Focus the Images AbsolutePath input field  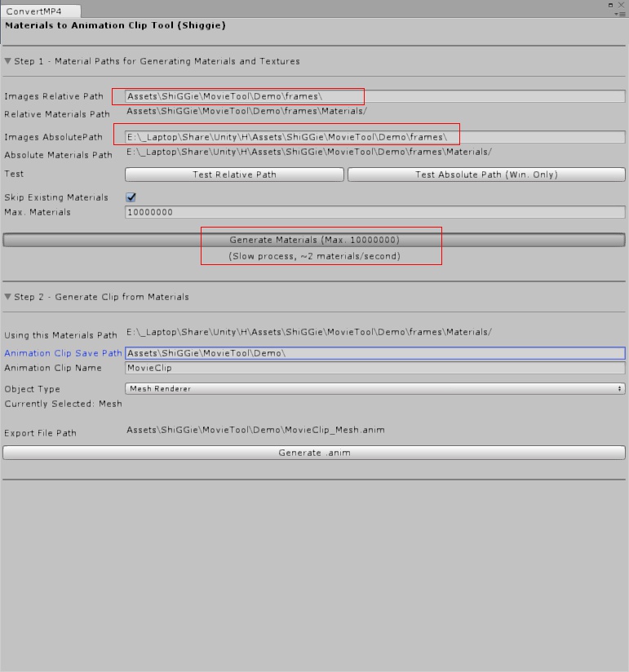pyautogui.click(x=374, y=137)
